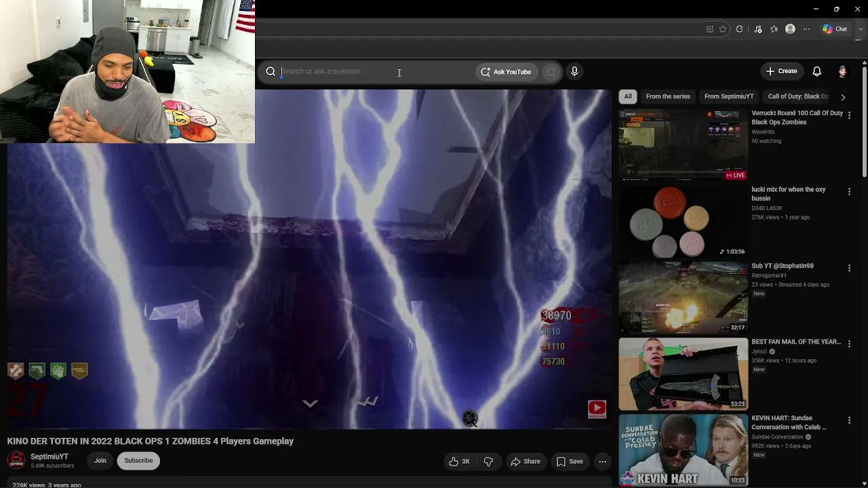Click the 'Sundae Conversation' channel name

(x=777, y=437)
